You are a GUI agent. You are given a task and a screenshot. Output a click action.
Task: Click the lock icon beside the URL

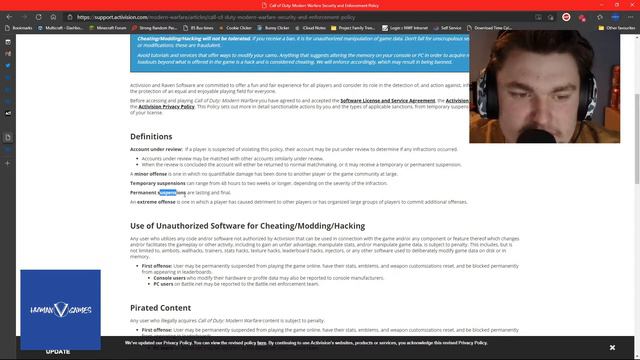pyautogui.click(x=70, y=17)
